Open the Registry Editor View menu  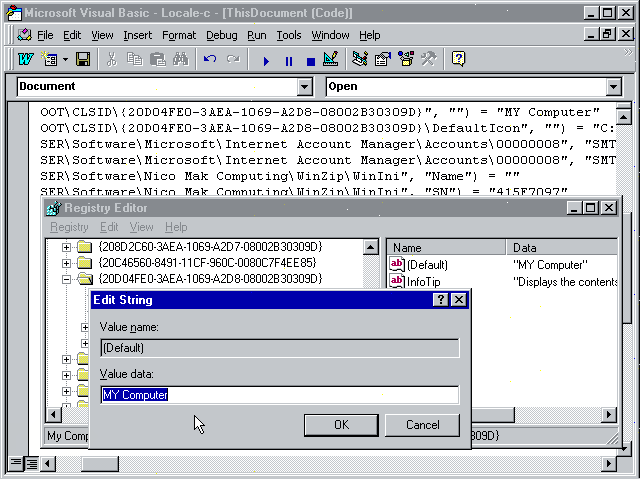(x=141, y=227)
